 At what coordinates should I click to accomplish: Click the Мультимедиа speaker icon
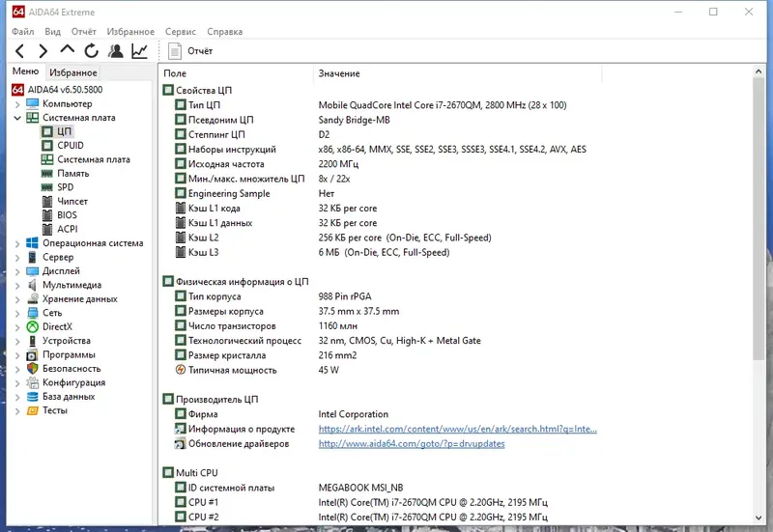click(33, 285)
